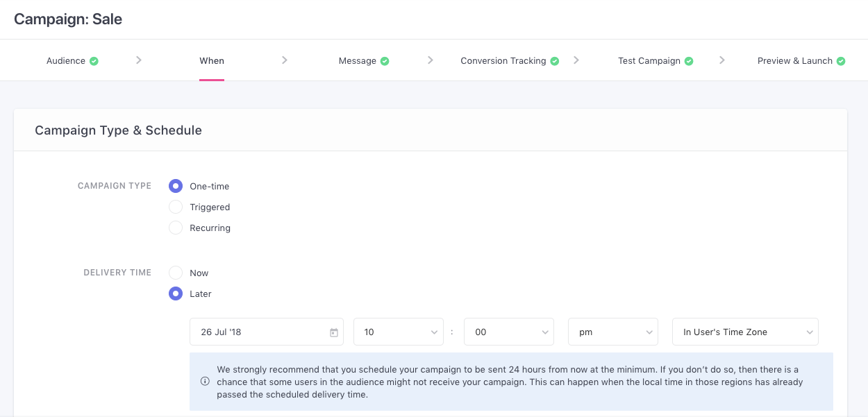Click chevron arrow between Audience and When
This screenshot has height=417, width=868.
139,60
